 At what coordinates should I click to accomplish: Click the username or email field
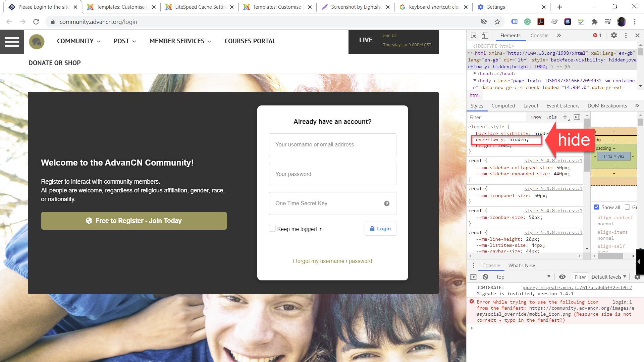coord(332,145)
